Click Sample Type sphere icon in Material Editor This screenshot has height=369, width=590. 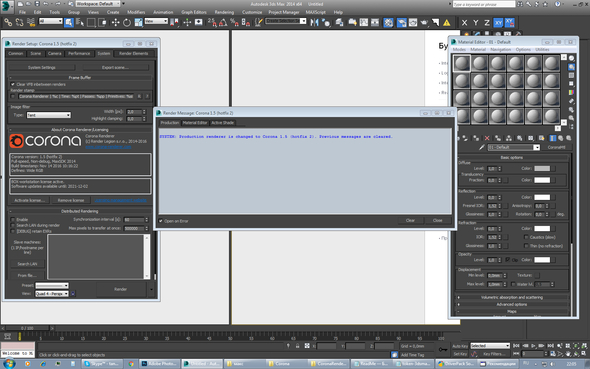[572, 58]
